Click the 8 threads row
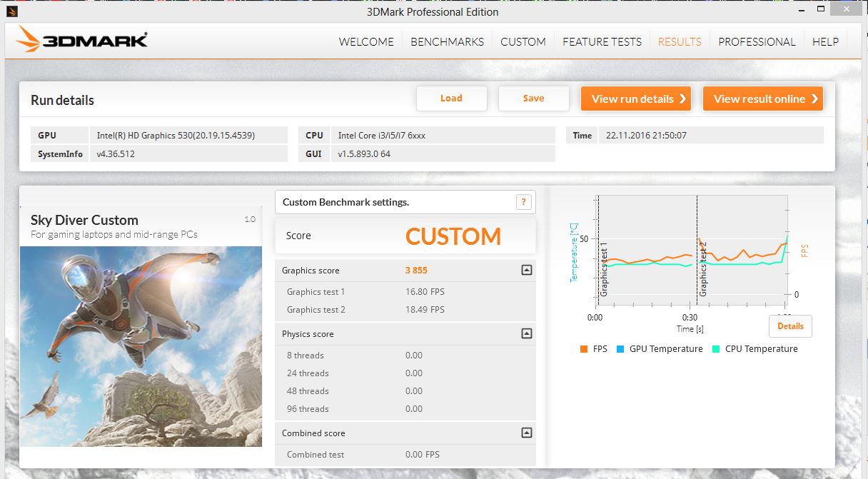 coord(405,355)
